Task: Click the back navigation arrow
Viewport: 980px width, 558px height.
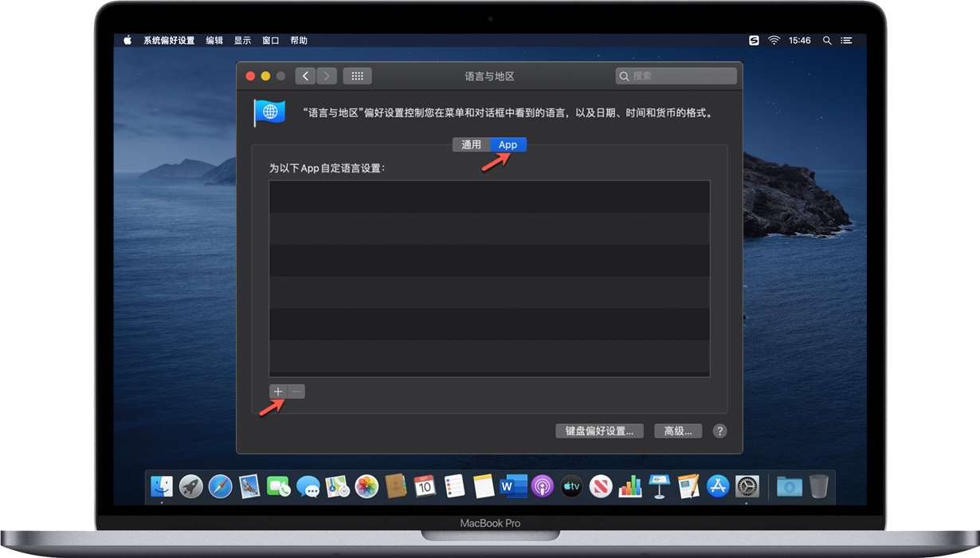Action: point(305,75)
